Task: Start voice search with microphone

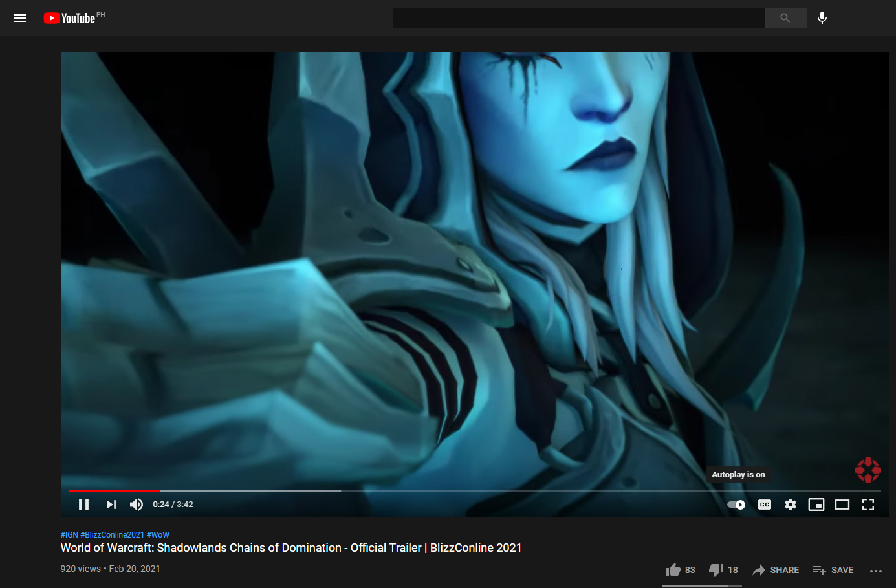Action: click(822, 18)
